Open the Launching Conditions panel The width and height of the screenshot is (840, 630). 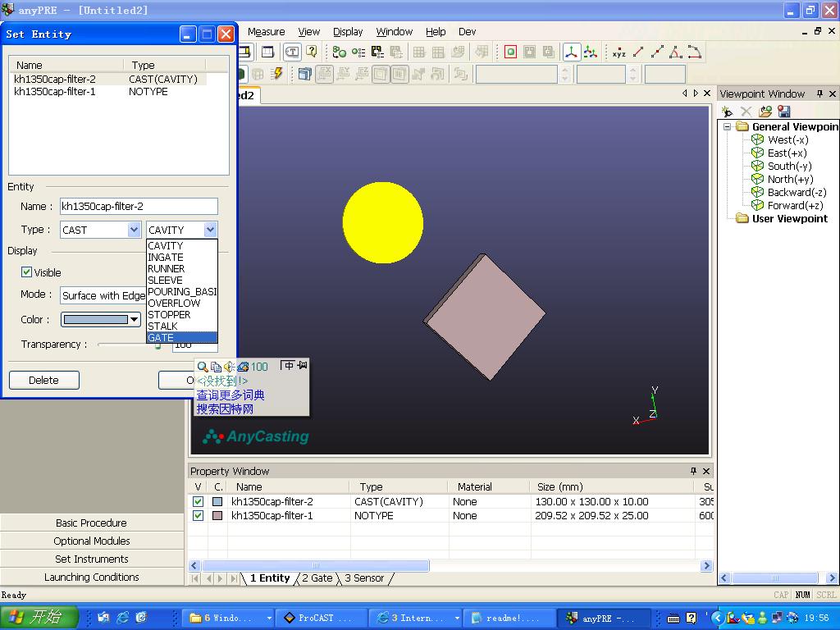[92, 577]
